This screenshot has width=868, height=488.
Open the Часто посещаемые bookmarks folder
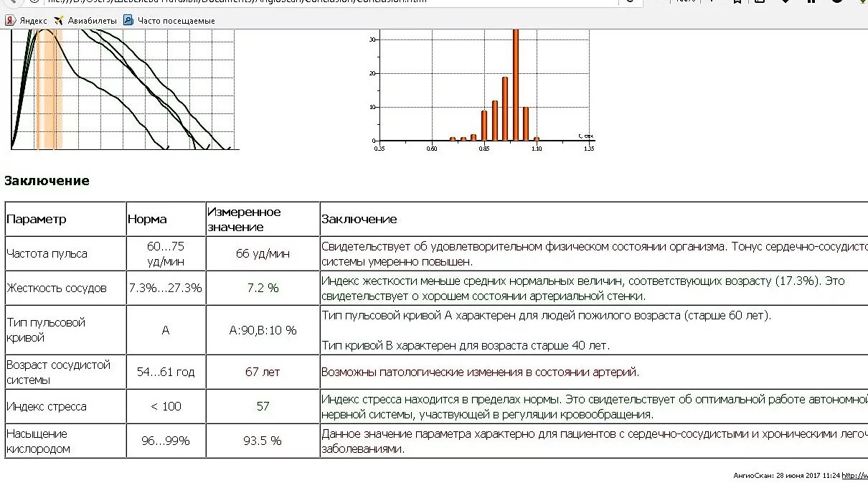[x=169, y=21]
